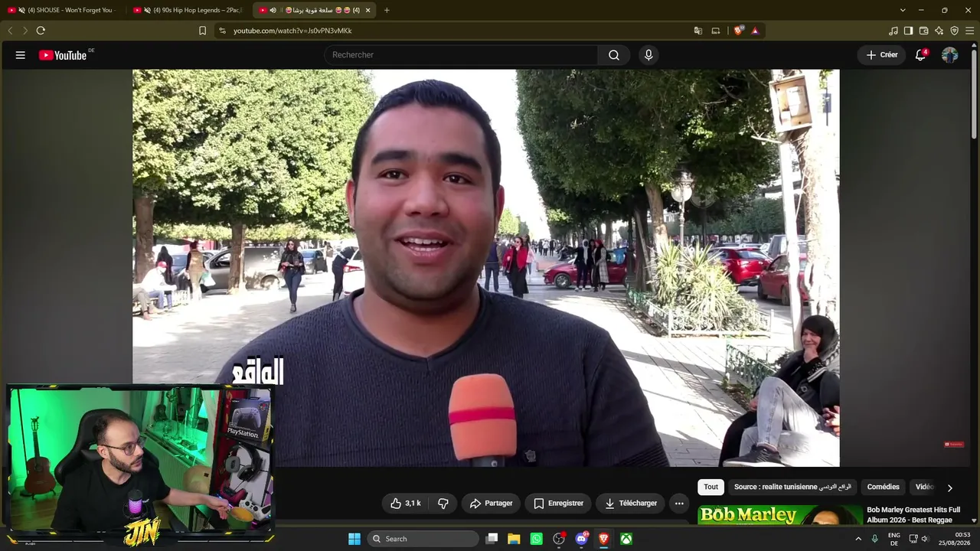
Task: Open Brave VPN shield icon
Action: (x=954, y=31)
